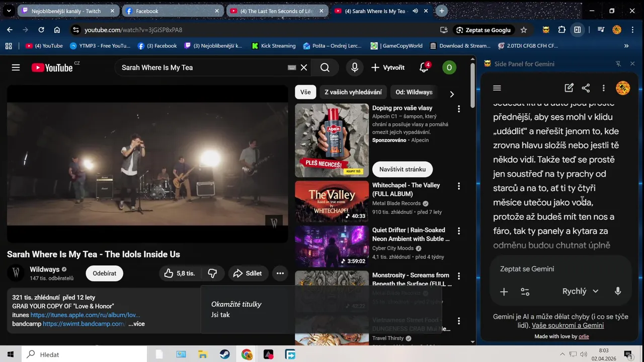Expand the Rychlý model dropdown

(x=581, y=291)
